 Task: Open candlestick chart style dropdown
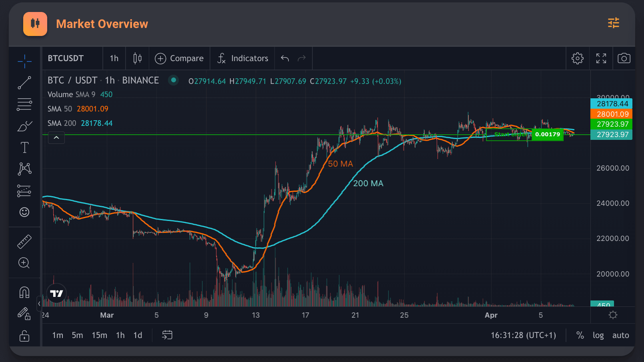(x=137, y=58)
